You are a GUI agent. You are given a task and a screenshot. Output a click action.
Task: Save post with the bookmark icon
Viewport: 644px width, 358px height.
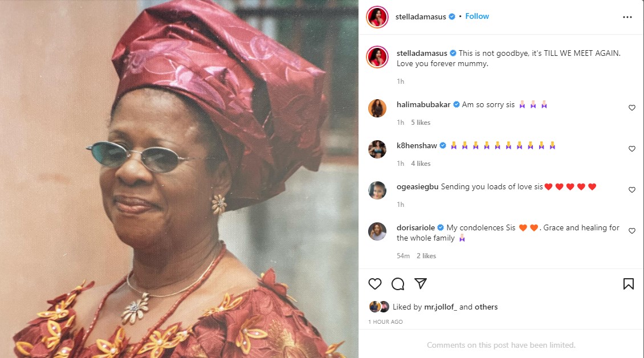coord(628,284)
